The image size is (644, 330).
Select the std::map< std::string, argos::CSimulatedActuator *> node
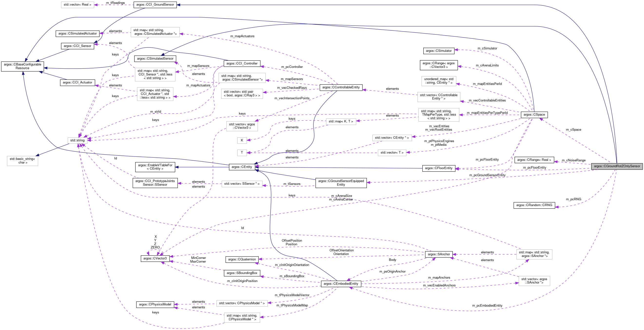(x=155, y=32)
